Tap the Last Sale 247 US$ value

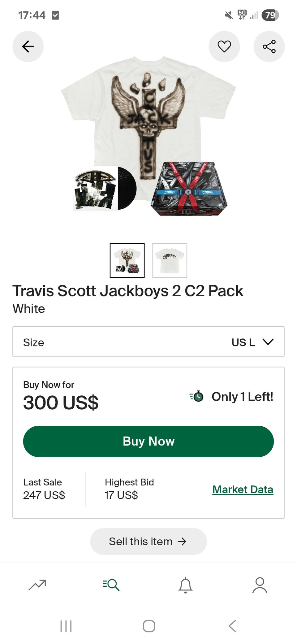44,495
